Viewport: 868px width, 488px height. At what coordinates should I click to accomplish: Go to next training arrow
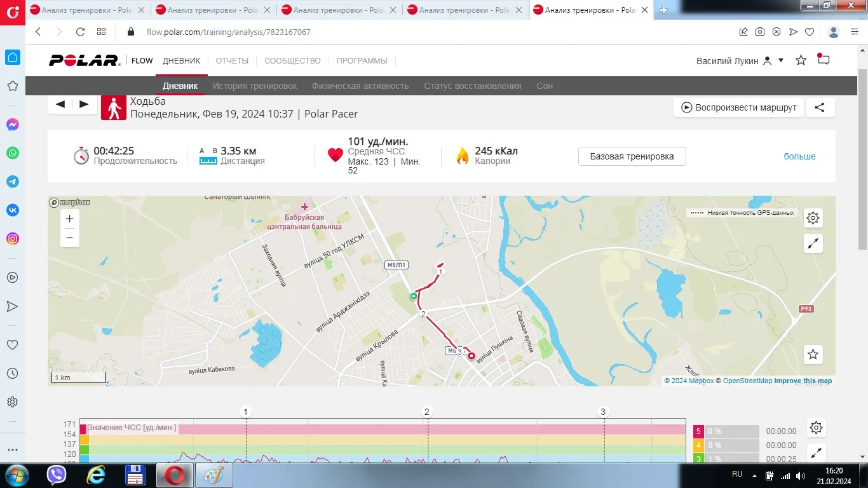[x=85, y=104]
